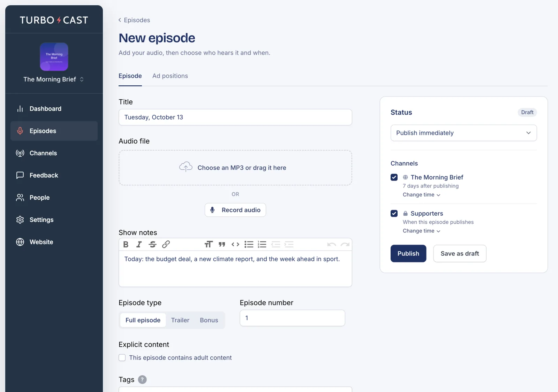Apply italic formatting in show notes

[139, 245]
